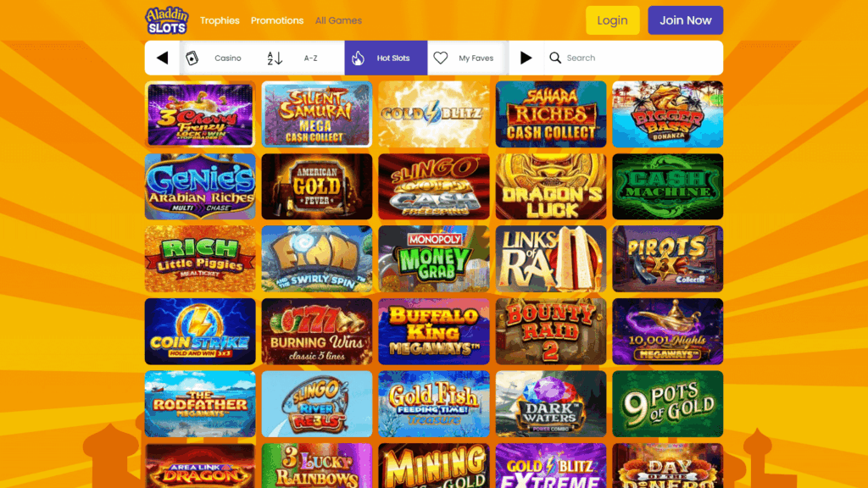This screenshot has width=868, height=488.
Task: Go to All Games page
Action: click(338, 20)
